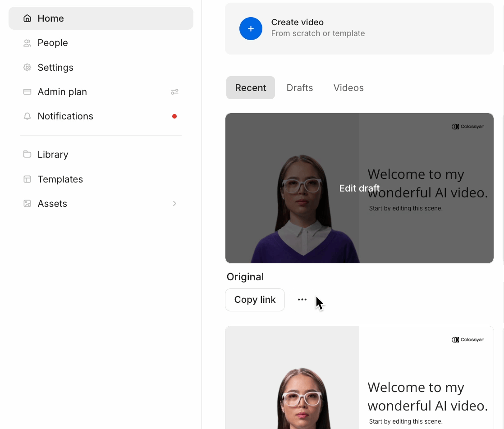Click the People icon in sidebar

coord(27,43)
